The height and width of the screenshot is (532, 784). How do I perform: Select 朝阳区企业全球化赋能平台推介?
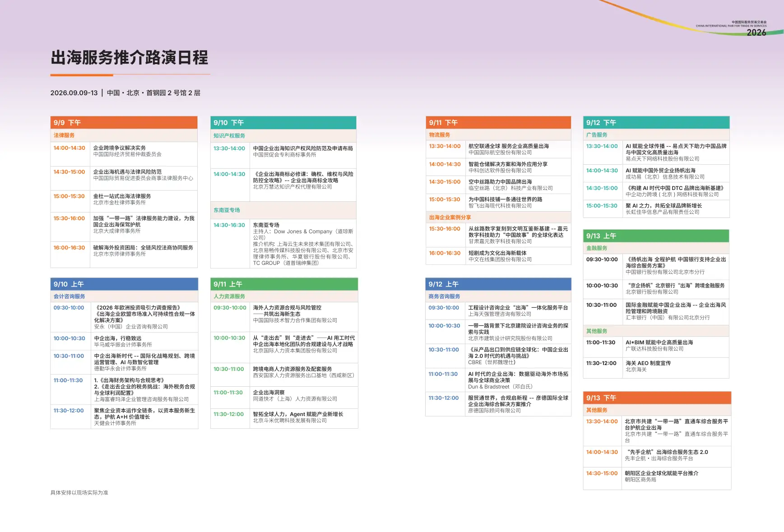pyautogui.click(x=662, y=473)
